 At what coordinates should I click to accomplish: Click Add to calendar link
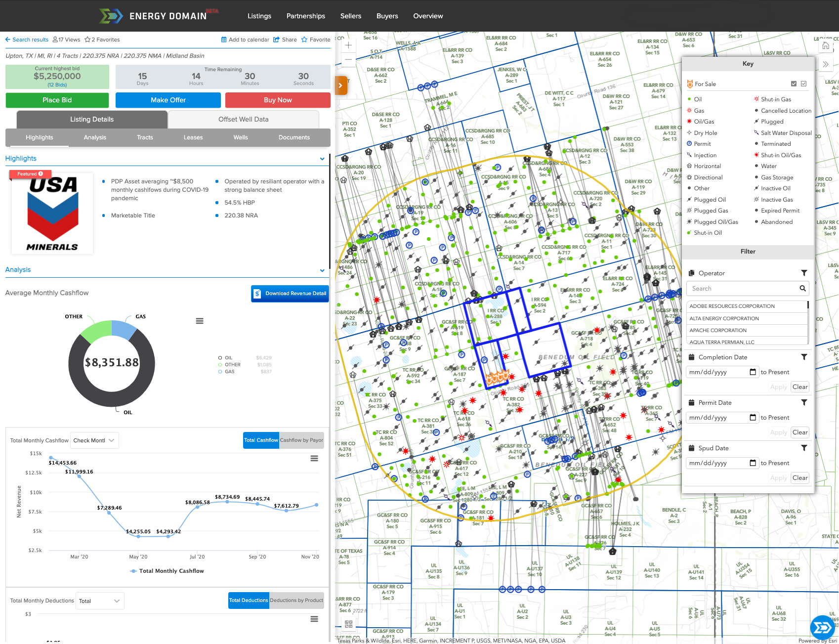[x=245, y=40]
